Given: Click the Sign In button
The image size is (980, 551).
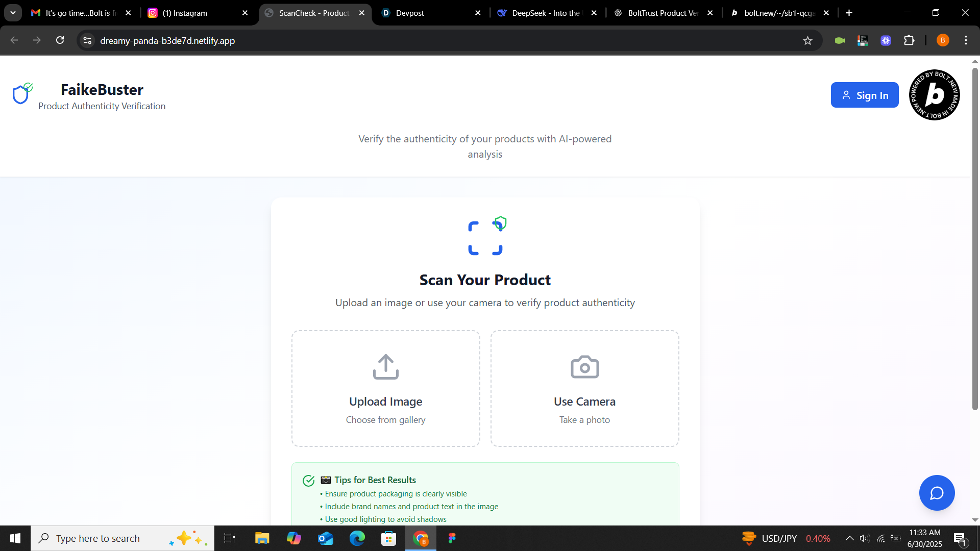Looking at the screenshot, I should pyautogui.click(x=864, y=95).
